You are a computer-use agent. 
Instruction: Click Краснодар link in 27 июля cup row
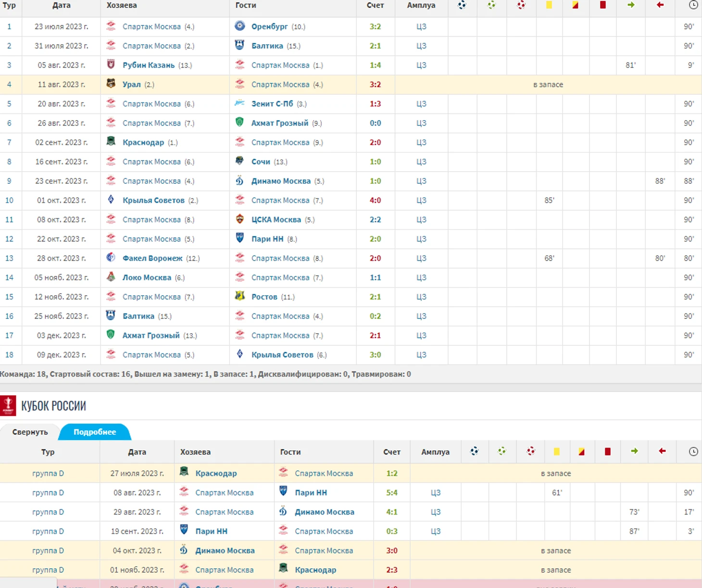(x=216, y=473)
